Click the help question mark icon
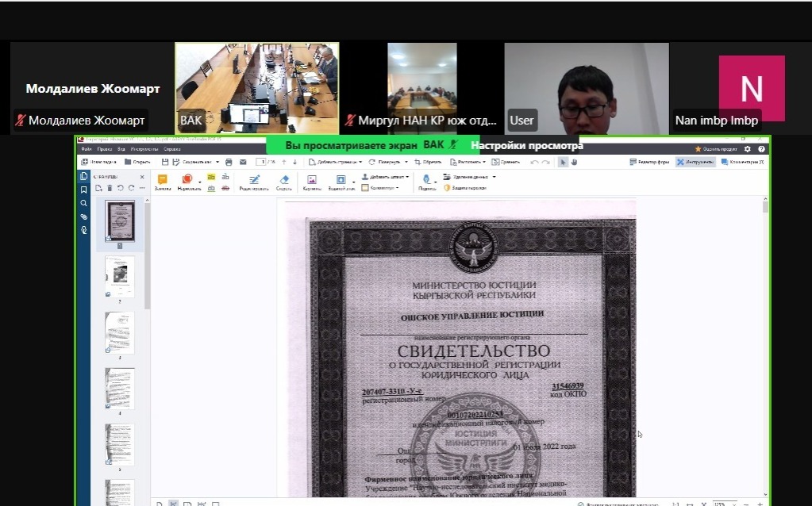This screenshot has height=506, width=812. tap(761, 149)
